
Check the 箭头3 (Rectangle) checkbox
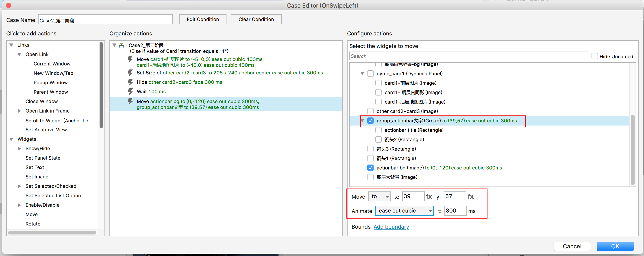(x=370, y=149)
